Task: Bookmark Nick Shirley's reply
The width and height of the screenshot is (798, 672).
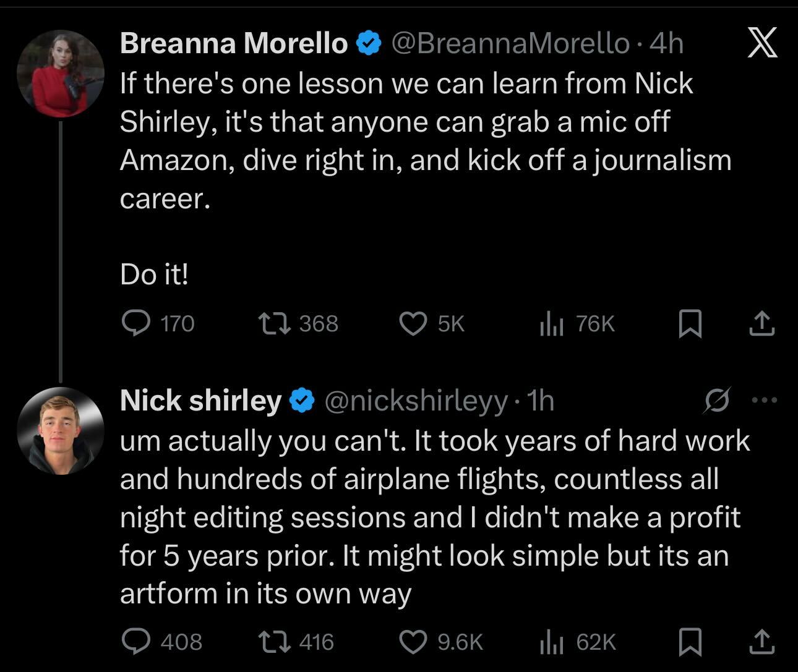Action: tap(690, 642)
